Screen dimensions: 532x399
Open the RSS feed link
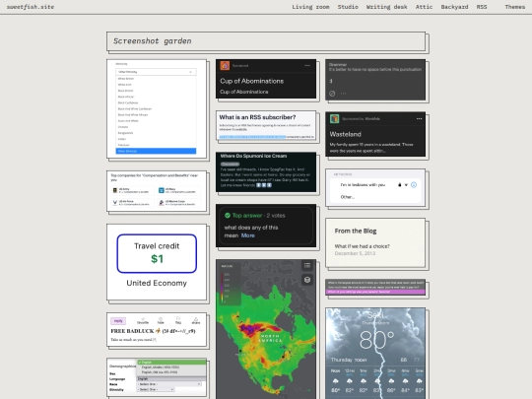[482, 7]
